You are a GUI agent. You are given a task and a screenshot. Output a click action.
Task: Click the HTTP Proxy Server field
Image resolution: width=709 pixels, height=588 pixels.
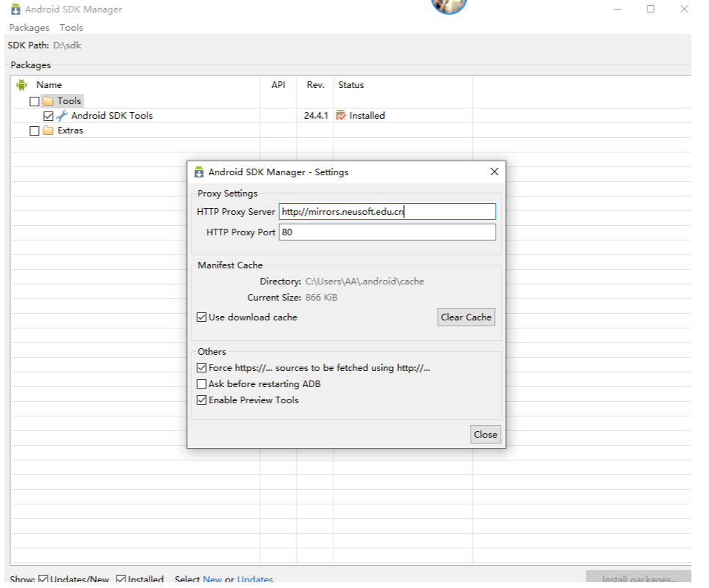387,212
